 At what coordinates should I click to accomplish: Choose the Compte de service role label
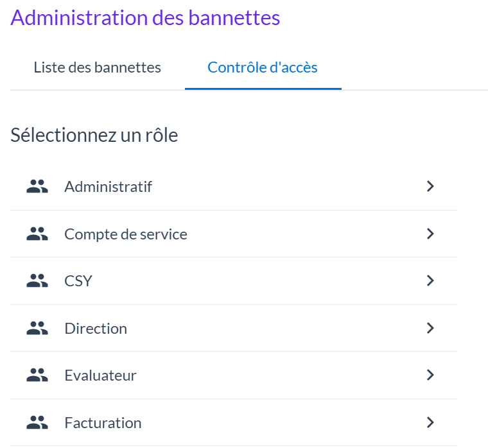pyautogui.click(x=126, y=234)
